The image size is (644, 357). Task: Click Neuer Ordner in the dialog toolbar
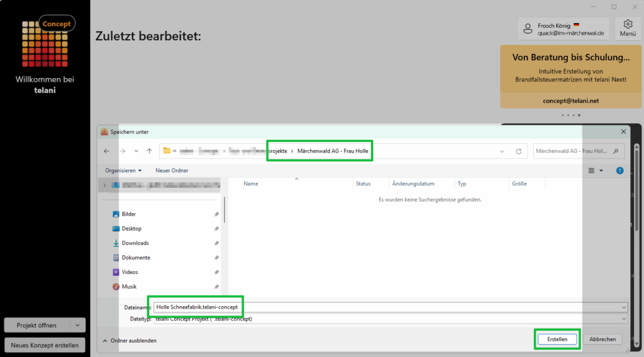click(172, 170)
